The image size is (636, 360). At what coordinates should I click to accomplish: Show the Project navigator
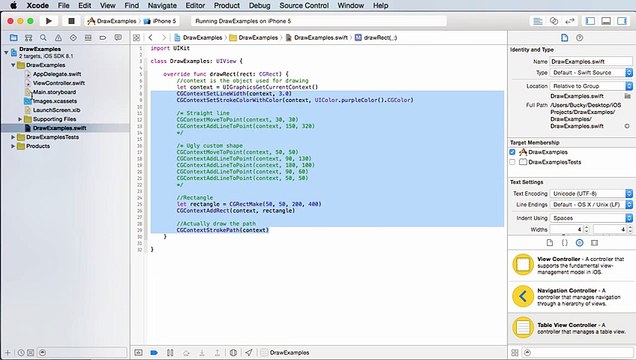coord(14,38)
